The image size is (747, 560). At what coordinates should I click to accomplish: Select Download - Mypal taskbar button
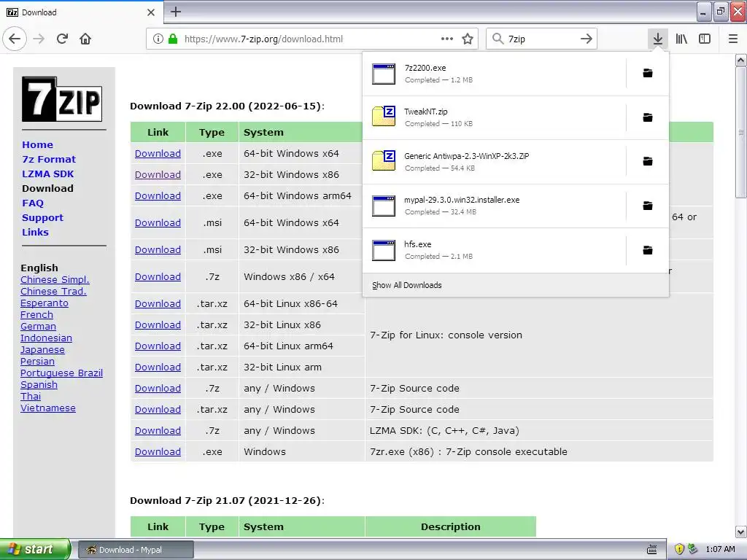click(x=135, y=550)
